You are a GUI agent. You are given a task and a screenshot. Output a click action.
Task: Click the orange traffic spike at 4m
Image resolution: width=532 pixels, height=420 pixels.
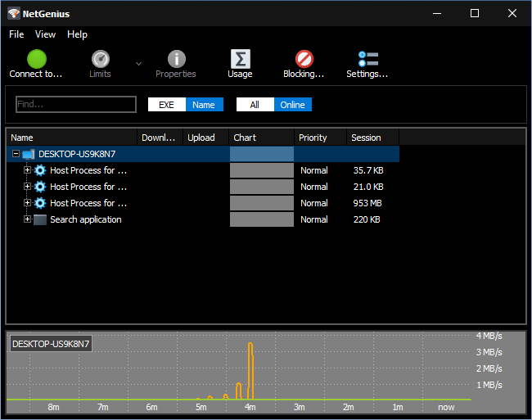[250, 371]
